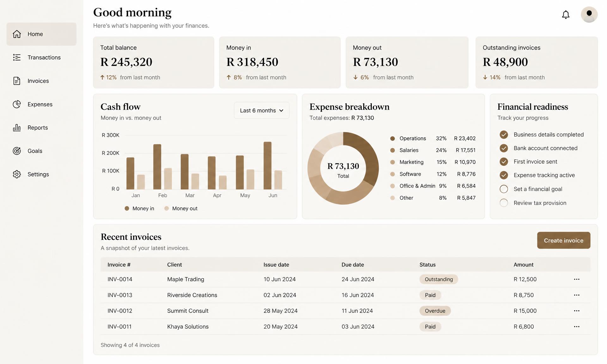Click down arrow on Money out card

click(x=355, y=77)
